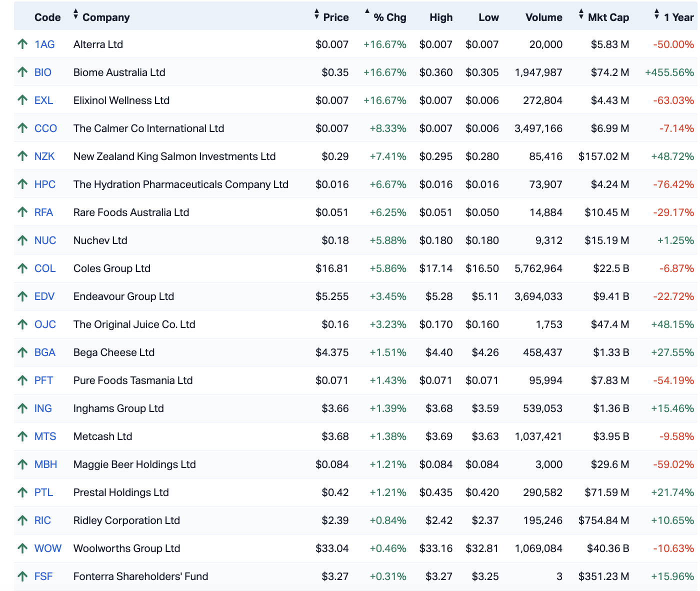Screen dimensions: 700x591
Task: Click the up arrow icon beside RIC
Action: click(x=22, y=520)
